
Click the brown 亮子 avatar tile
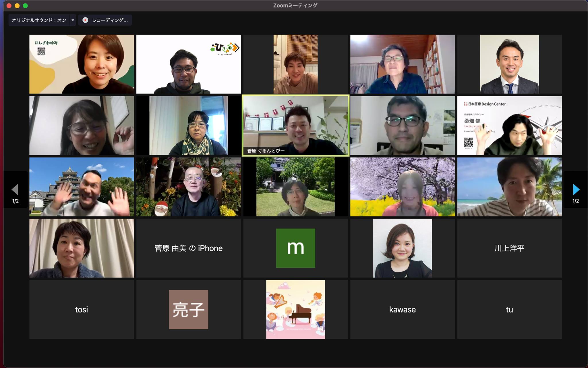(188, 309)
